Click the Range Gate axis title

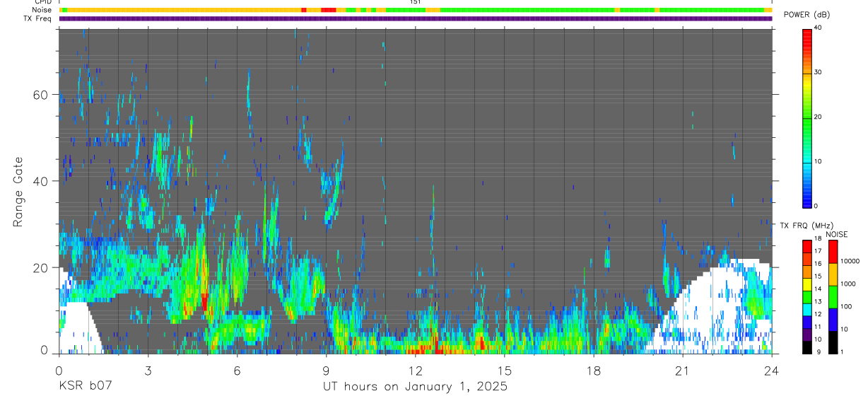point(18,191)
